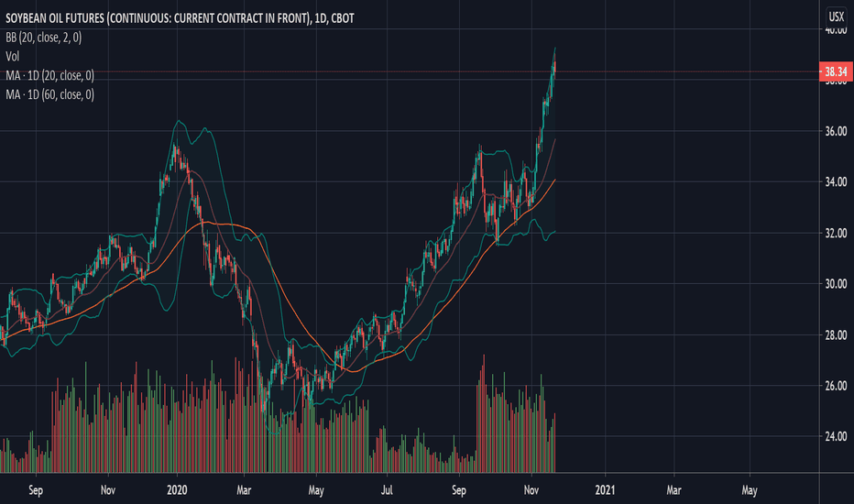
Task: Click the 30.00 price axis label
Action: tap(836, 283)
